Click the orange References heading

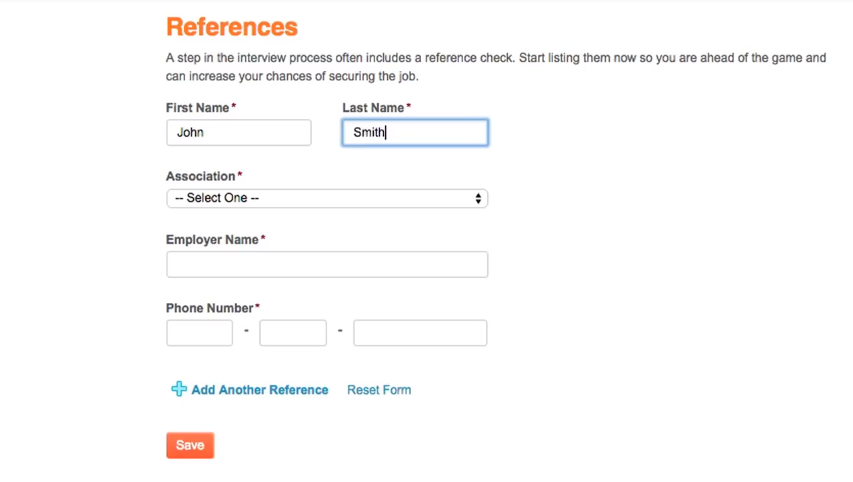232,27
